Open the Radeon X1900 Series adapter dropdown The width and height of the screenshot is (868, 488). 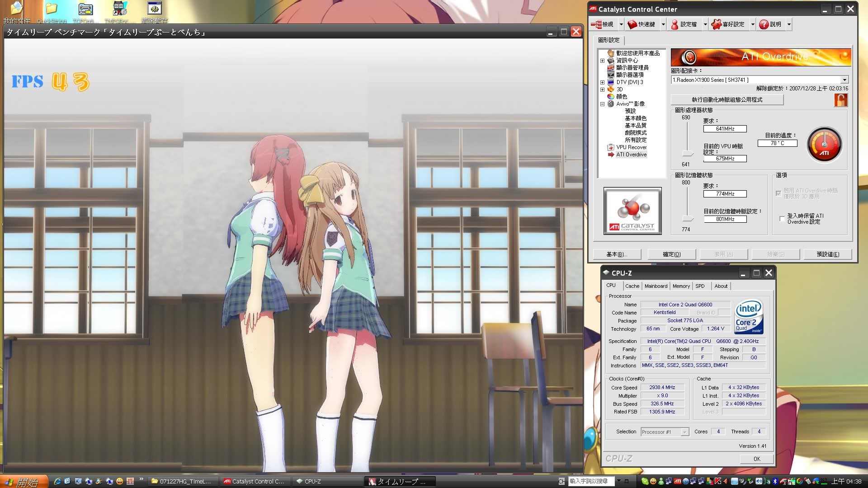coord(844,80)
